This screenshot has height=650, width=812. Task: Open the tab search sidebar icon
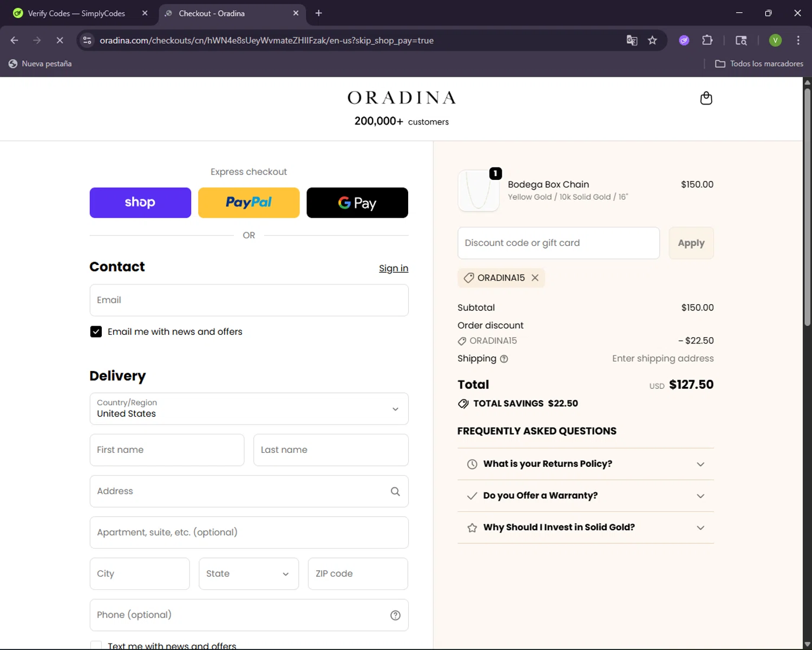point(741,41)
